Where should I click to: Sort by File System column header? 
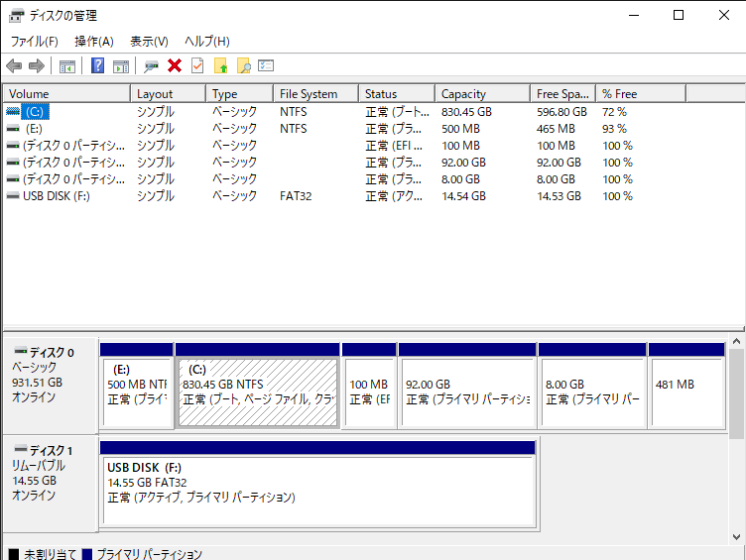click(x=315, y=93)
